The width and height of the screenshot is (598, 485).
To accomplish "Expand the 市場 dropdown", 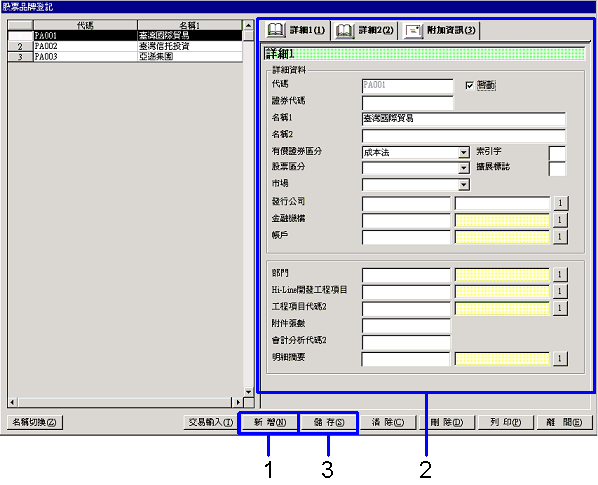I will (x=463, y=185).
